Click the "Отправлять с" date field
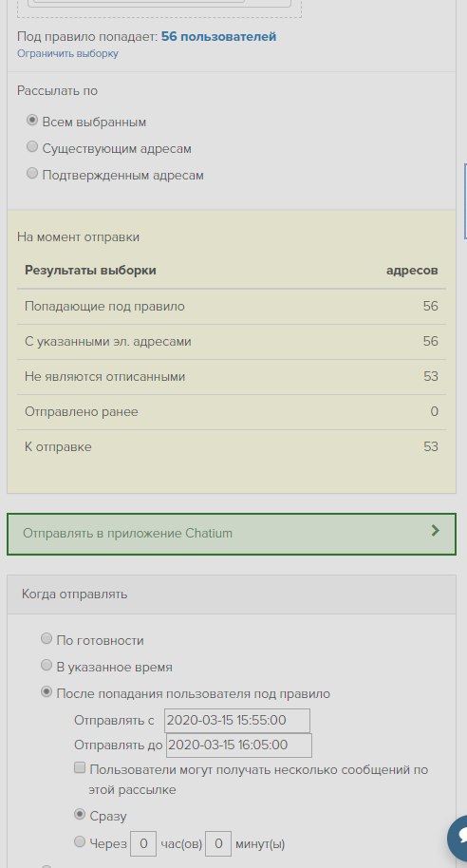 [x=236, y=720]
